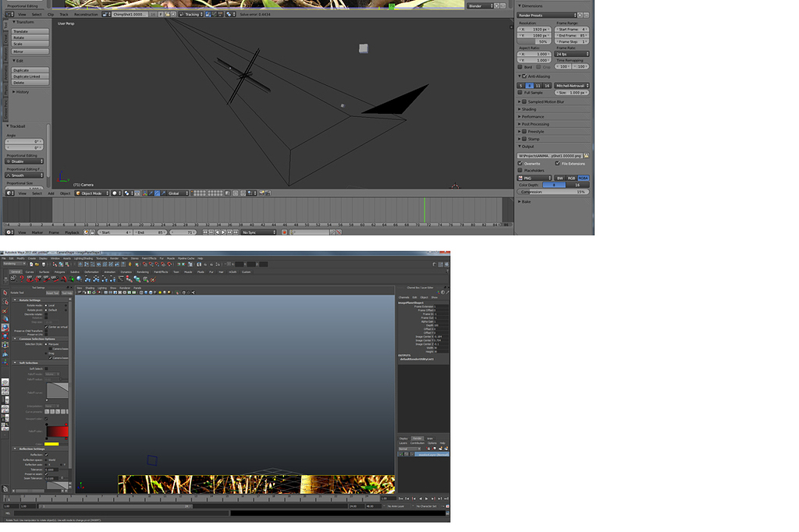Click the folder browse icon next to the output path
This screenshot has height=532, width=799.
(587, 156)
